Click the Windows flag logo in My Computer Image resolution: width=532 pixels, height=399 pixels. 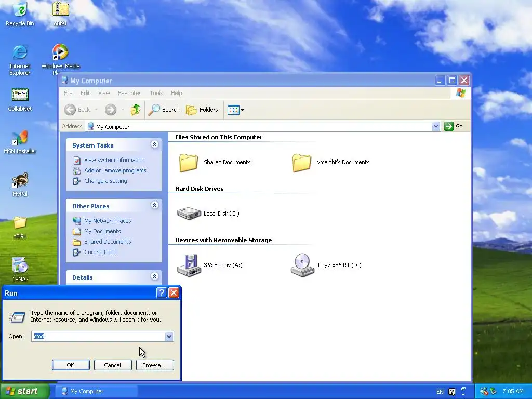click(461, 93)
